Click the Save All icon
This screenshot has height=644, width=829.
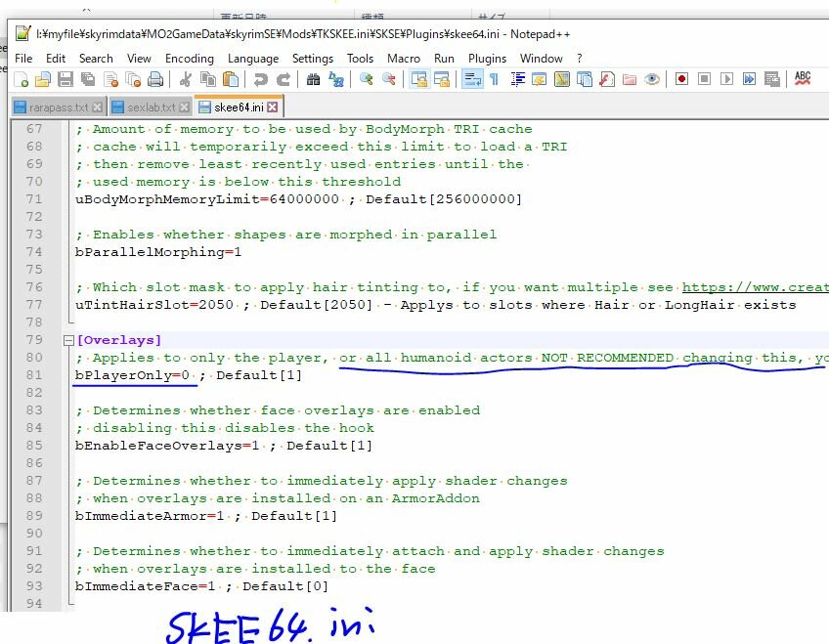[x=88, y=79]
